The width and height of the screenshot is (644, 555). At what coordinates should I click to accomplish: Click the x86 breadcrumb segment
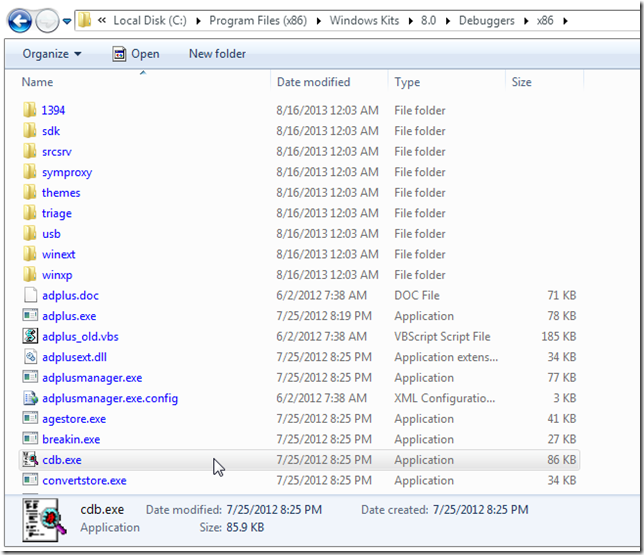pyautogui.click(x=545, y=20)
